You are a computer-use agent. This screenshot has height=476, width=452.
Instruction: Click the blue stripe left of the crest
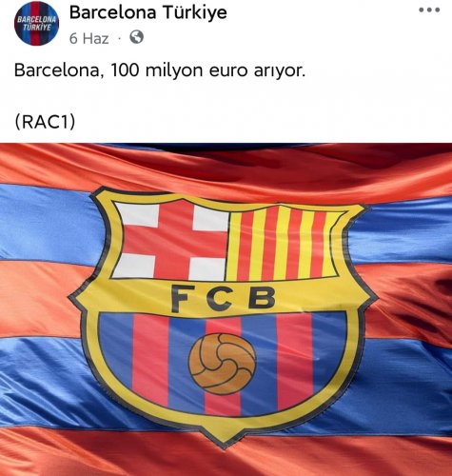coord(48,222)
